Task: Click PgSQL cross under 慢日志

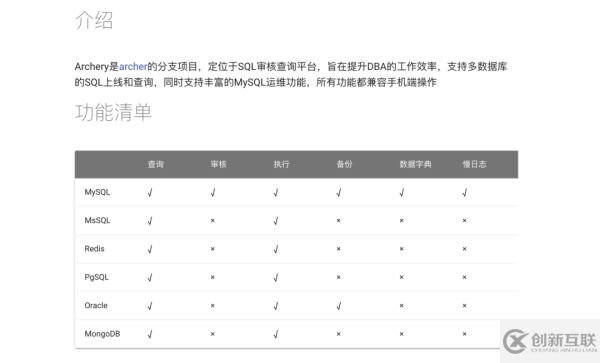Action: (465, 277)
